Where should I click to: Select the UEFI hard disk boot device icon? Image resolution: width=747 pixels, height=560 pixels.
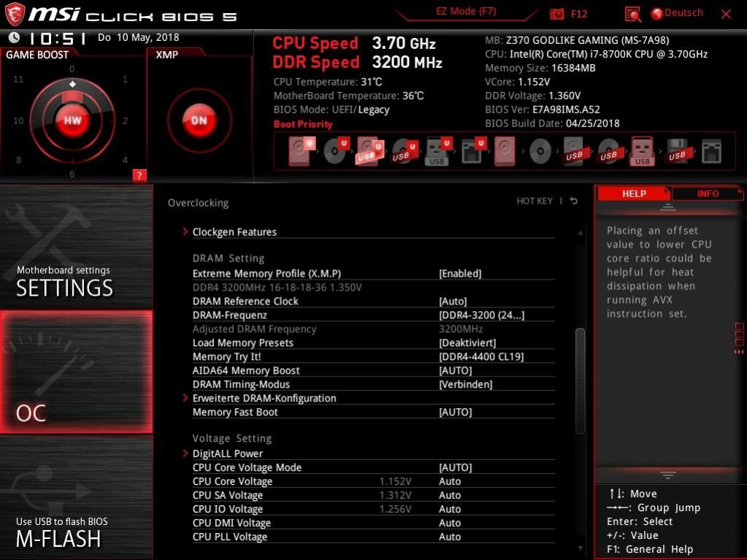(302, 151)
